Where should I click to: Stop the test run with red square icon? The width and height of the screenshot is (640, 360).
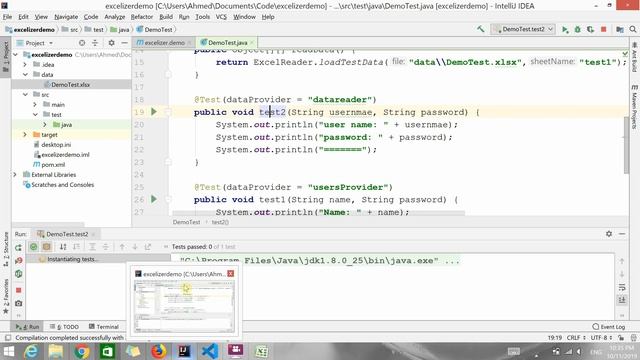click(18, 290)
